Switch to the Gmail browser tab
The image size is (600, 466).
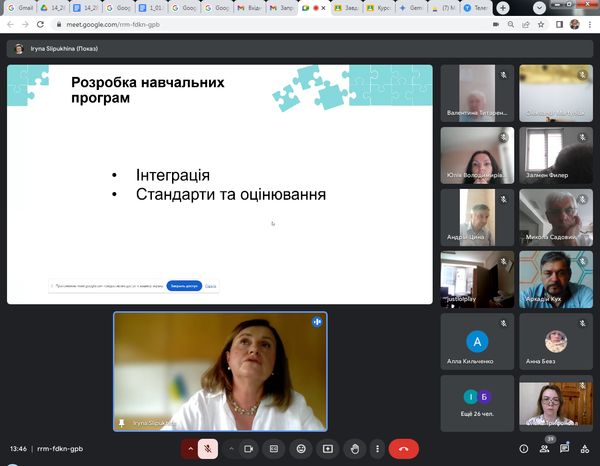coord(22,7)
